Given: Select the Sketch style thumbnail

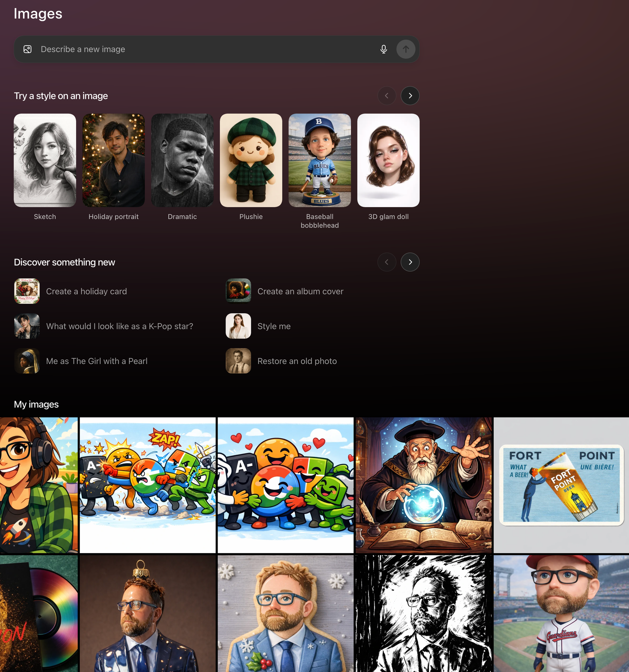Looking at the screenshot, I should tap(45, 160).
